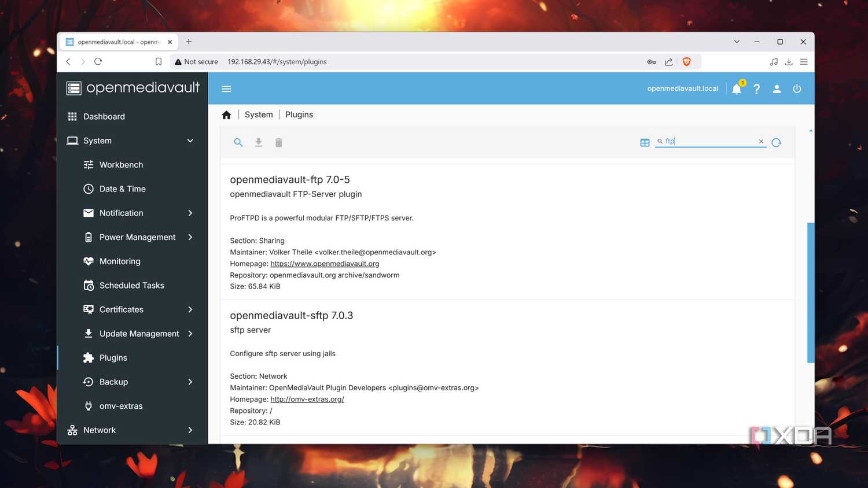Click the System breadcrumb

pos(259,114)
